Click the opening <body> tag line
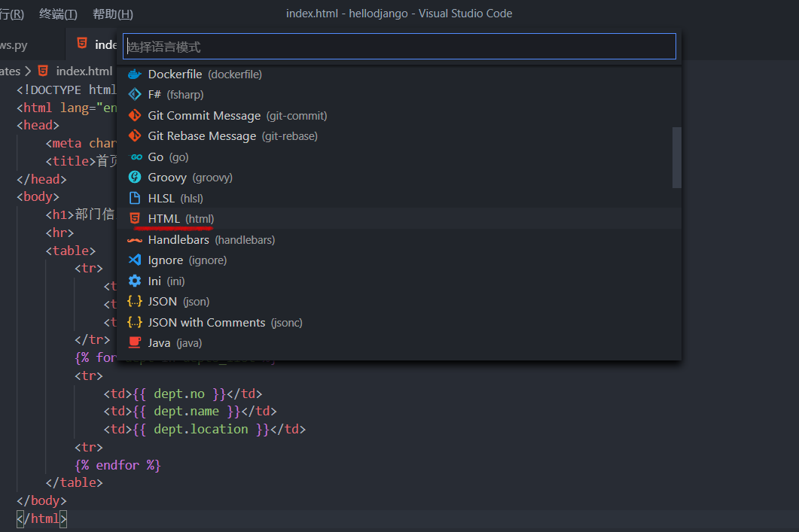Image resolution: width=799 pixels, height=532 pixels. [x=38, y=196]
